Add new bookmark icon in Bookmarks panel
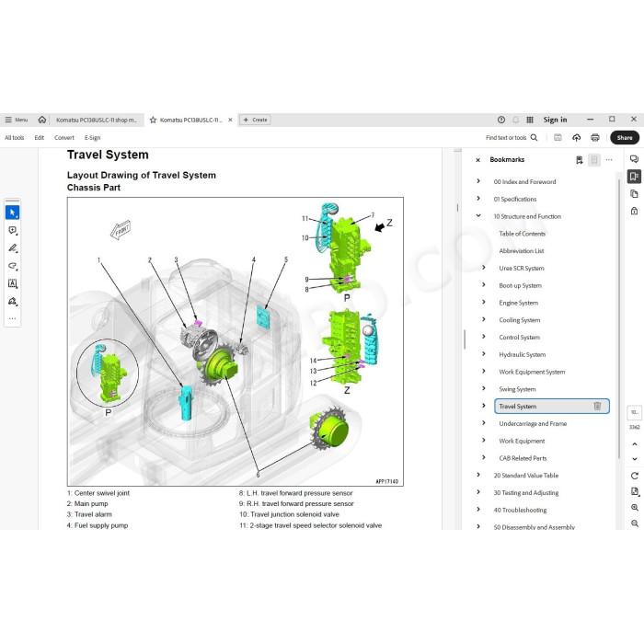This screenshot has width=644, height=644. click(x=579, y=160)
